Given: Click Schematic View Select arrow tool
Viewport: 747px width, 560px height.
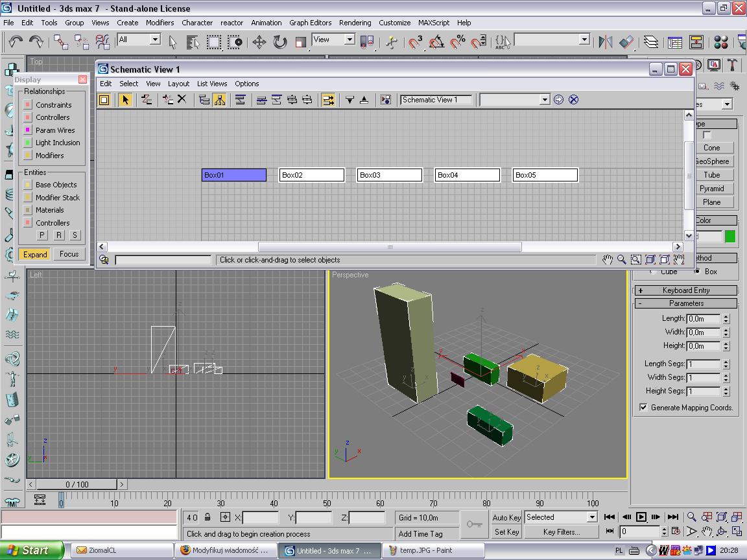Looking at the screenshot, I should tap(125, 100).
